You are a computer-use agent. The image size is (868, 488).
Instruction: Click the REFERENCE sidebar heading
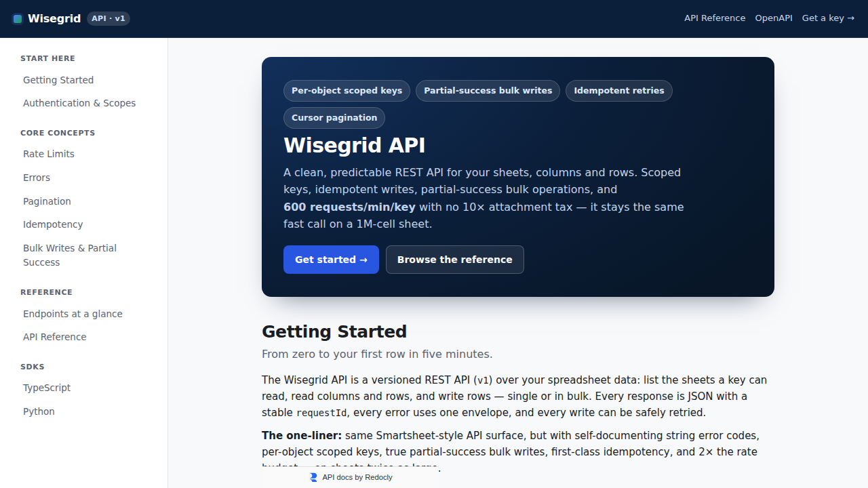click(x=46, y=292)
